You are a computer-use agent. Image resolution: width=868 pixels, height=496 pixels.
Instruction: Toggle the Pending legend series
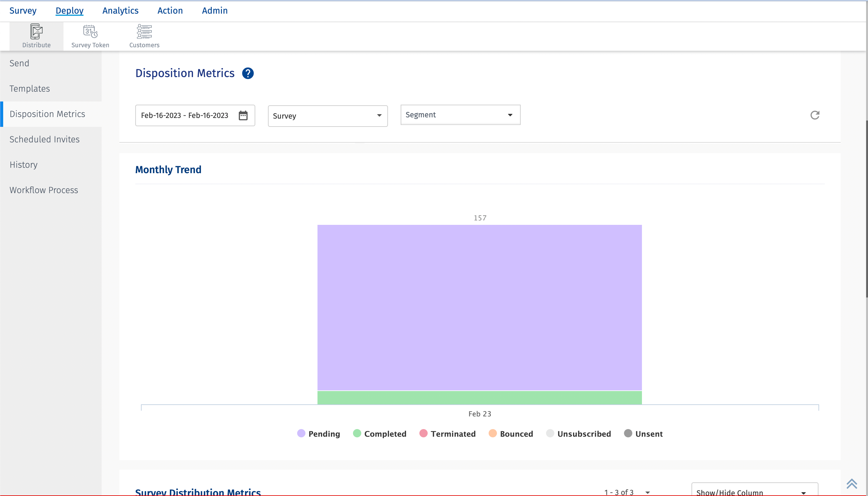pyautogui.click(x=319, y=434)
